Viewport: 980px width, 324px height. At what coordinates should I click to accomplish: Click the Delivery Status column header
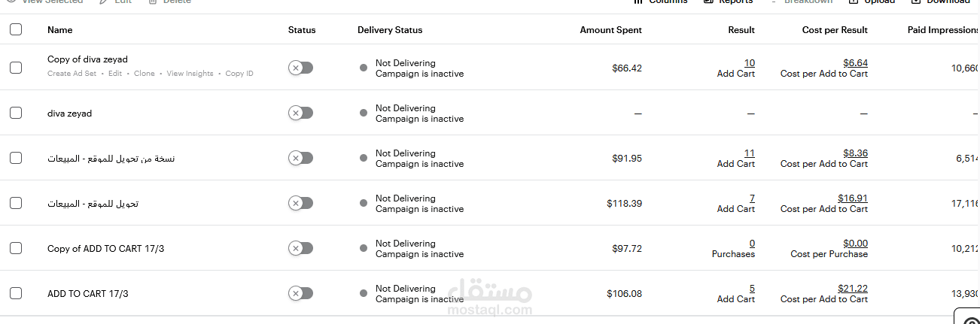pos(390,30)
